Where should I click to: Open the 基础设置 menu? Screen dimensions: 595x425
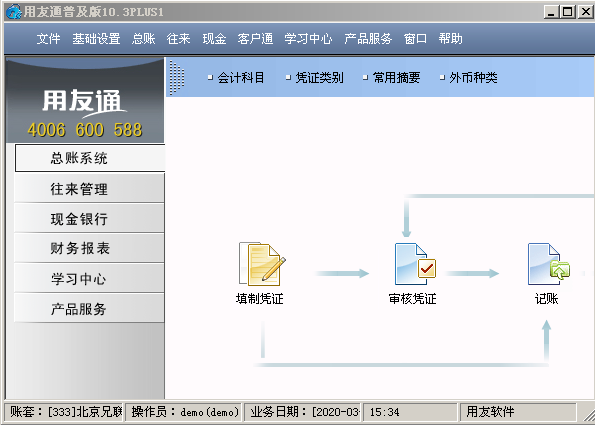[96, 38]
